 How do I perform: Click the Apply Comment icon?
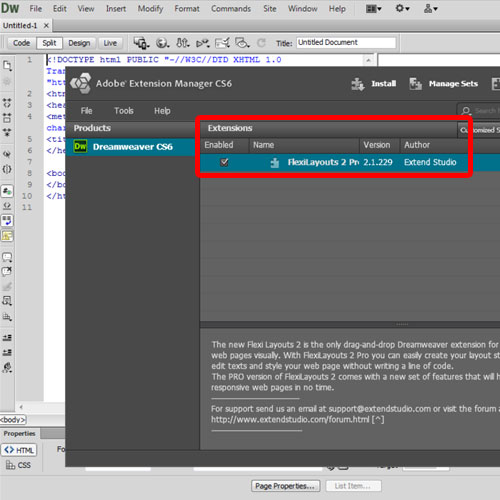(7, 257)
